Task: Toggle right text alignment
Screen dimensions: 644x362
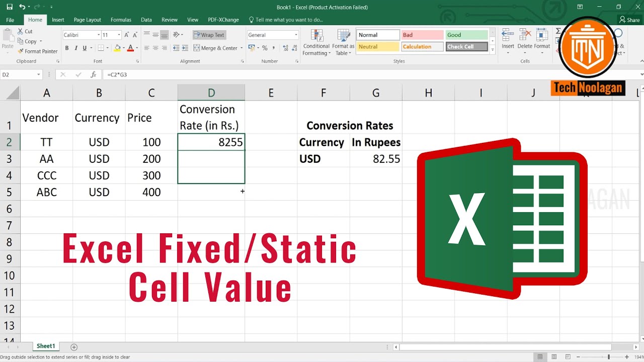Action: (x=164, y=48)
